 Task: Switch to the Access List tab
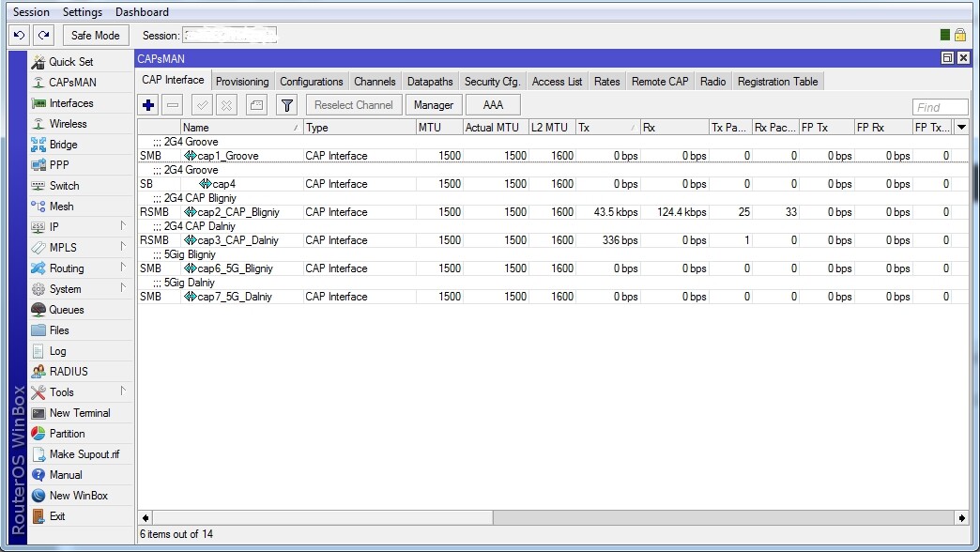pyautogui.click(x=557, y=82)
